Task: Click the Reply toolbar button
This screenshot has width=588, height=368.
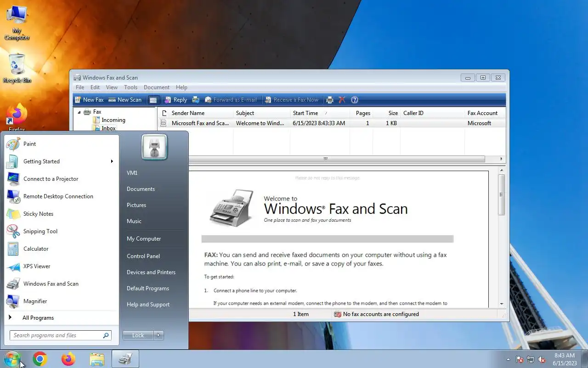Action: coord(176,100)
